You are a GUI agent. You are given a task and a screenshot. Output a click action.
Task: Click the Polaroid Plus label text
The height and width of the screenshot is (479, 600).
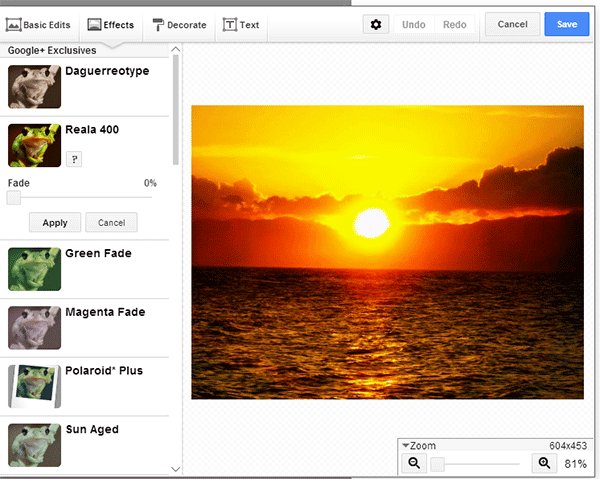coord(104,371)
